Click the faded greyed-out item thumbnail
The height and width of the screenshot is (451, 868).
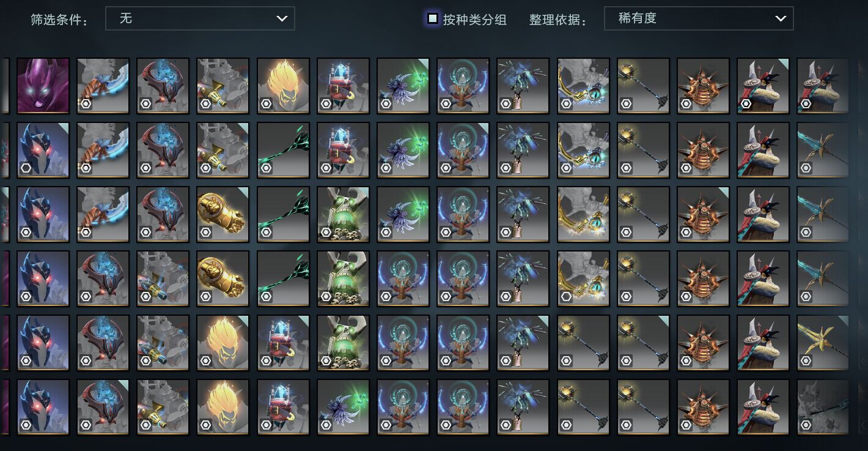(823, 407)
